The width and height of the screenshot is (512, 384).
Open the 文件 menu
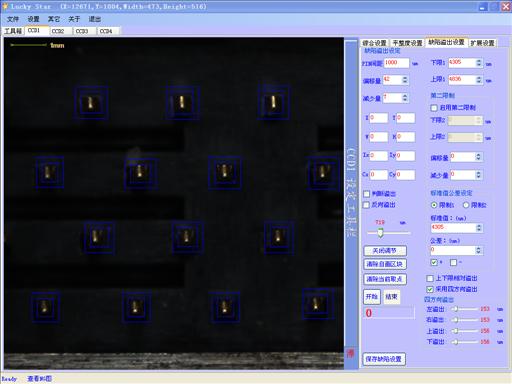pos(13,19)
